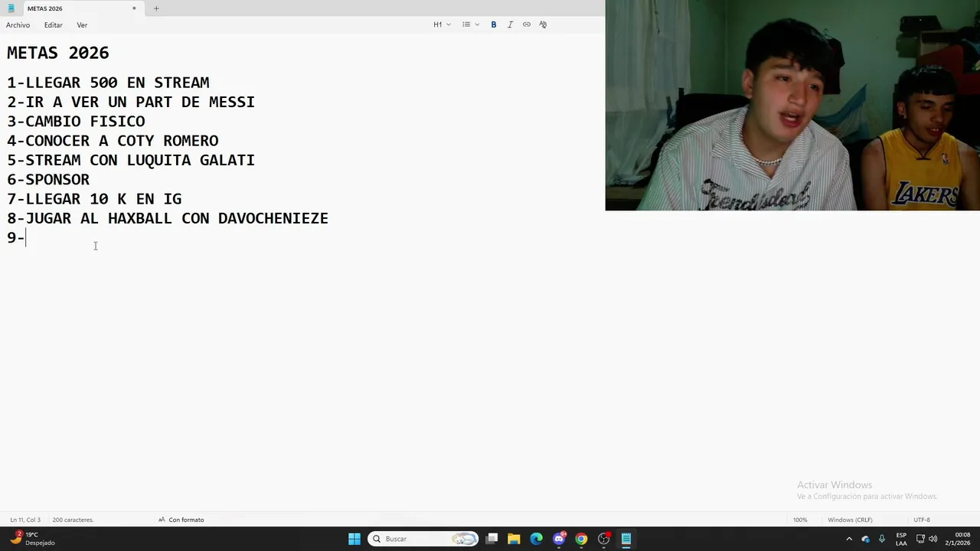Click line 2-IR A VER UN PART DE MESSI
The height and width of the screenshot is (551, 980).
131,102
